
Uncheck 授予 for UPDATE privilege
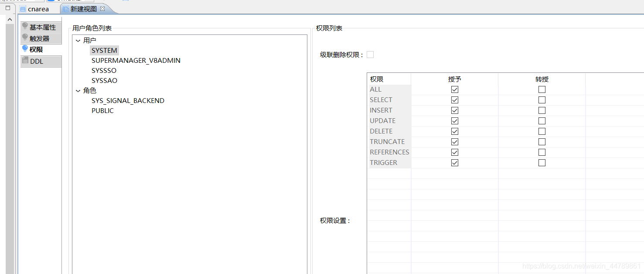[x=455, y=121]
